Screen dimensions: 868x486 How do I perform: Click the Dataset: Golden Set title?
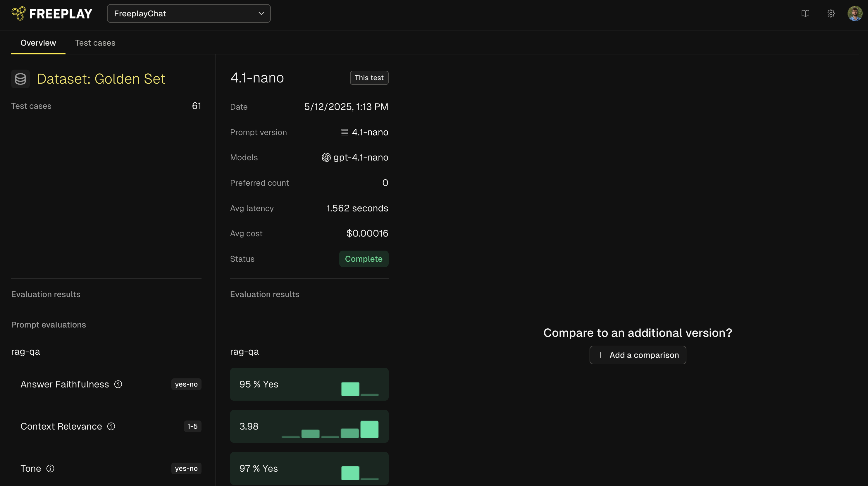point(101,79)
